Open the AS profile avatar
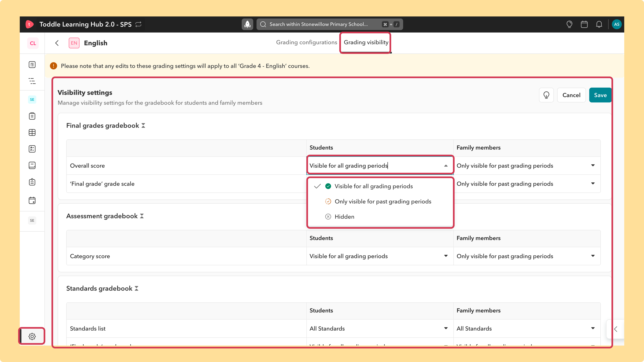Screen dimensions: 644x362 (x=617, y=24)
